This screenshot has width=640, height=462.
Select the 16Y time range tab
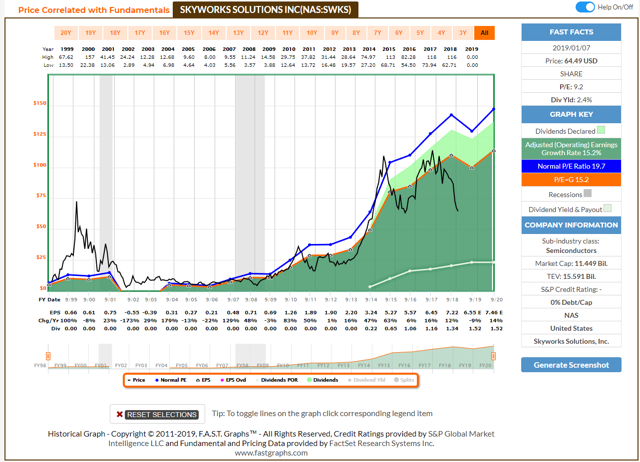pyautogui.click(x=164, y=33)
